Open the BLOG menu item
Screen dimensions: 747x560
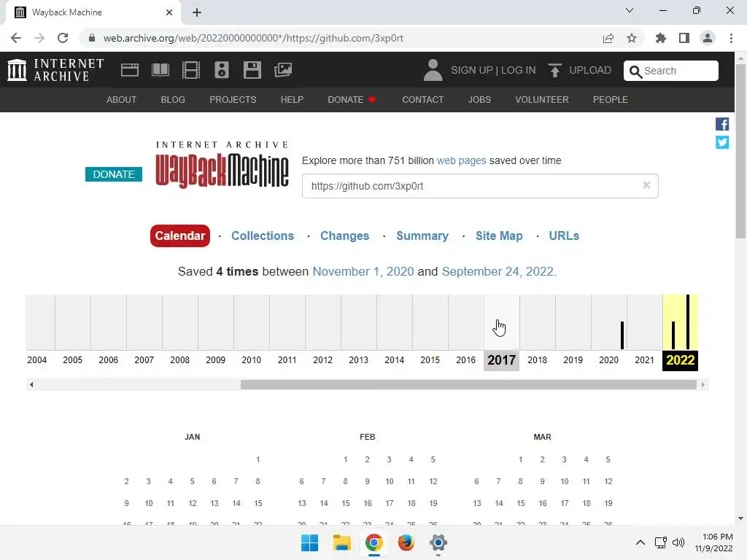(173, 99)
